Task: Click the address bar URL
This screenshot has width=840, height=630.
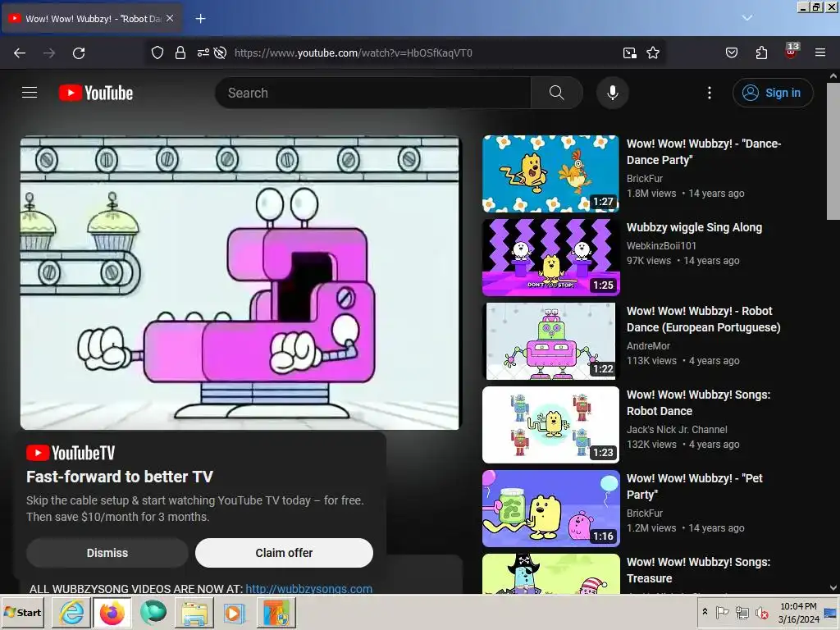Action: click(x=354, y=52)
